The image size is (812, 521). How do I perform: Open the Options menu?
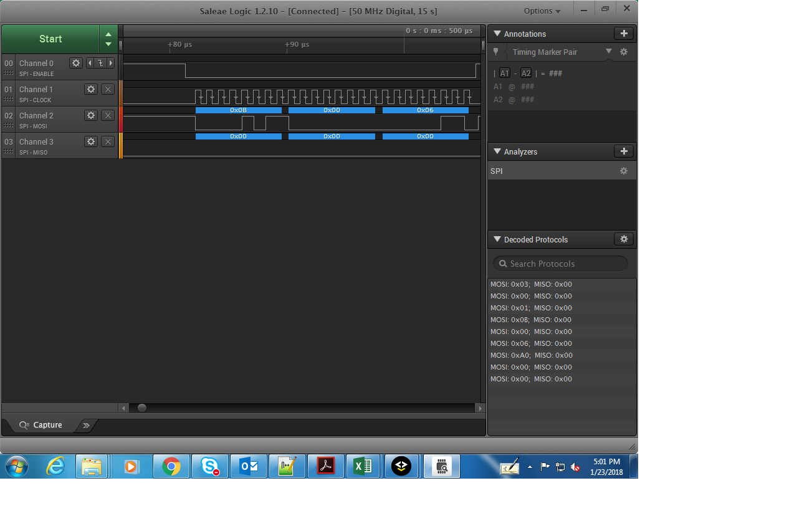pos(542,11)
